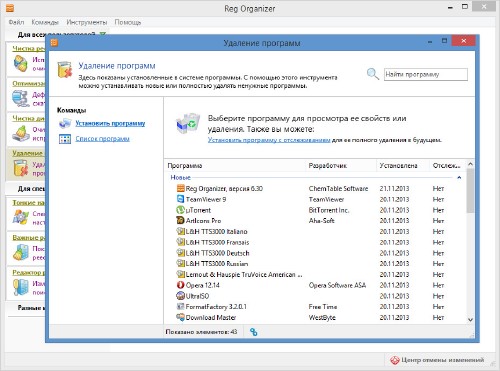The width and height of the screenshot is (500, 371).
Task: Sort by the Разработчик column header
Action: tap(341, 166)
